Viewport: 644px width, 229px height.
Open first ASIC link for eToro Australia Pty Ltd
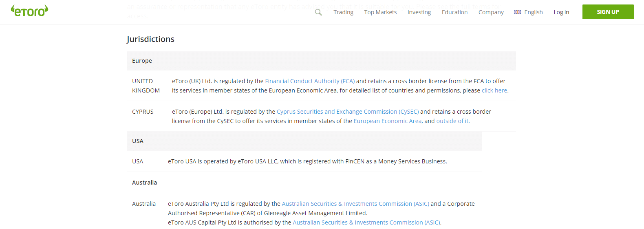pyautogui.click(x=355, y=204)
